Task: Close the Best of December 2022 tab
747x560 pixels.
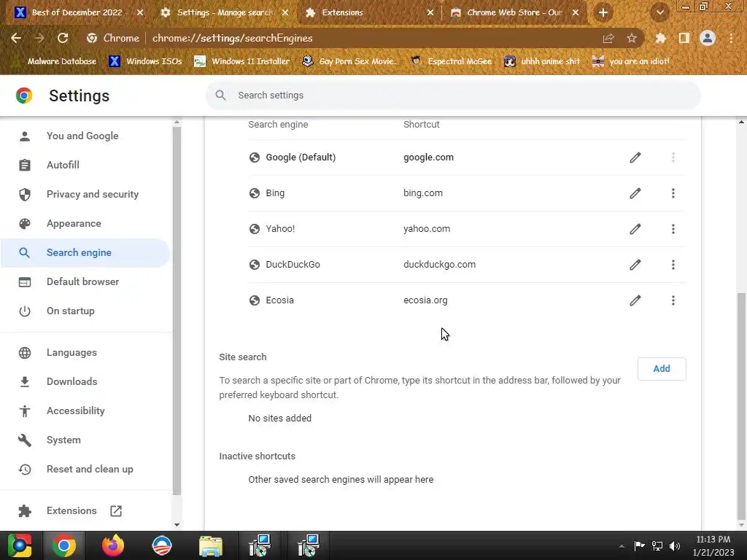Action: (x=139, y=13)
